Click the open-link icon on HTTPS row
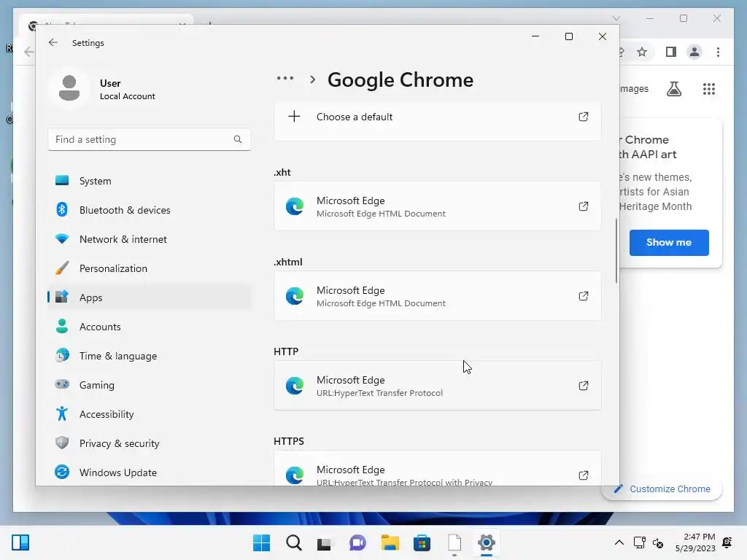The height and width of the screenshot is (560, 747). click(583, 475)
